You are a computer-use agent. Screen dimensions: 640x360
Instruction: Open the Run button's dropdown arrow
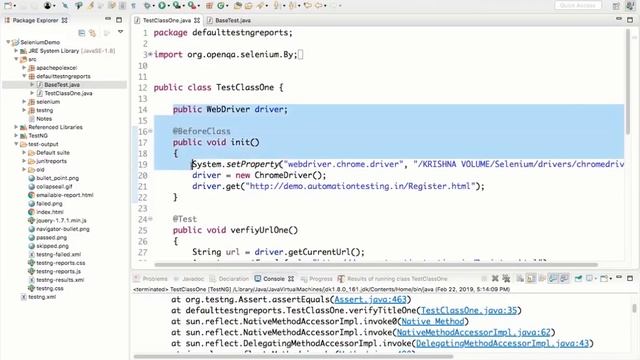(x=169, y=6)
